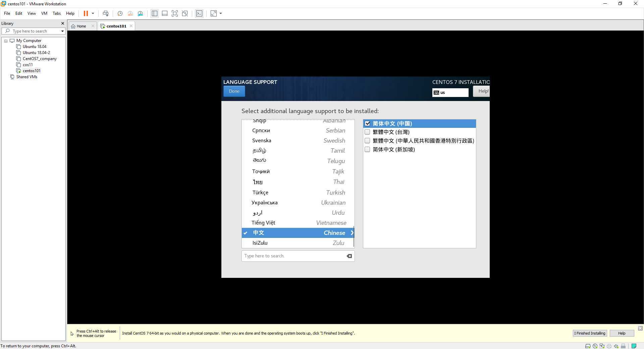Screen dimensions: 644x349
Task: Close the centos101 tab
Action: [x=131, y=26]
